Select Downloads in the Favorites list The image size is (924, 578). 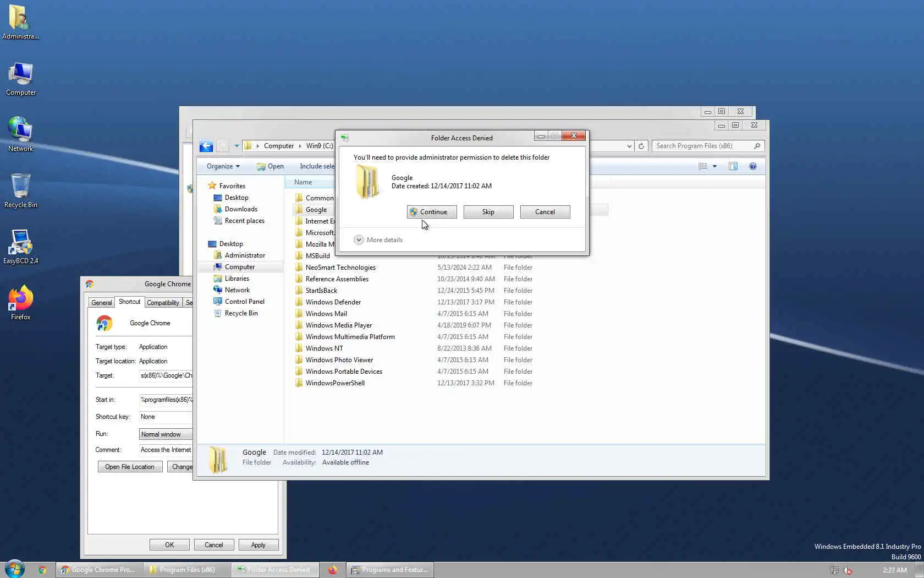tap(241, 209)
